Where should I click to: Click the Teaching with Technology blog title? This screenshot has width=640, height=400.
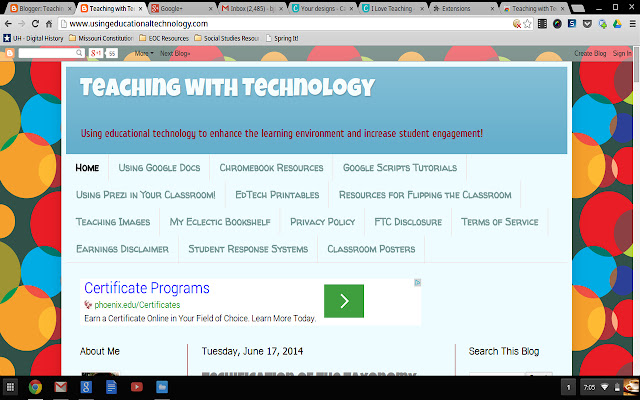pyautogui.click(x=227, y=87)
